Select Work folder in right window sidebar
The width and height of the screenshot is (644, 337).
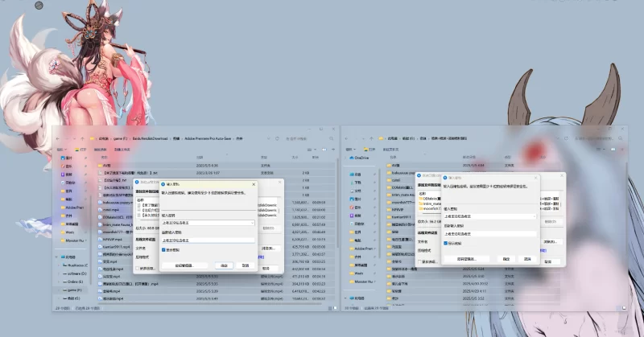[x=357, y=273]
